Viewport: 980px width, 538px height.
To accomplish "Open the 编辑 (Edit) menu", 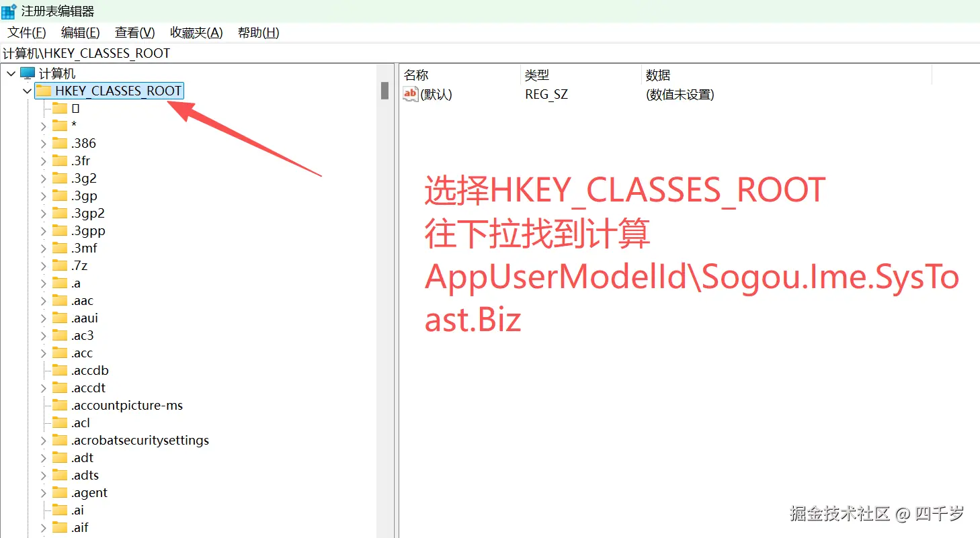I will tap(79, 32).
